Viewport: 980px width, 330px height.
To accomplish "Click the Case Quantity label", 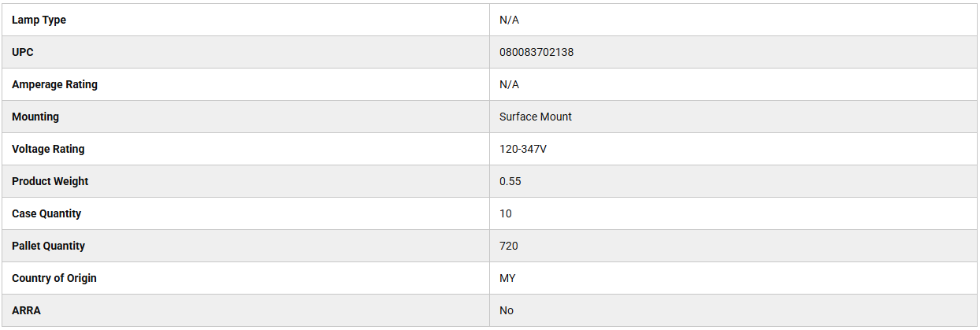I will pos(46,213).
